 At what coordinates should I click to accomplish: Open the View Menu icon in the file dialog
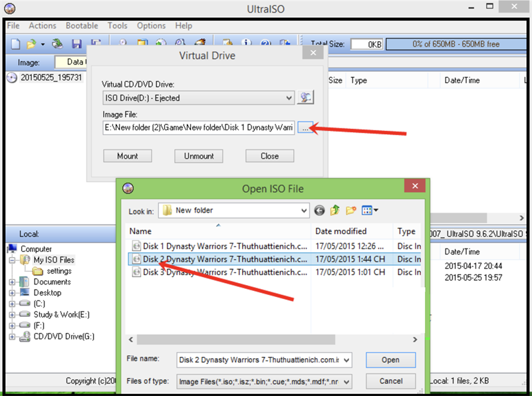coord(367,210)
